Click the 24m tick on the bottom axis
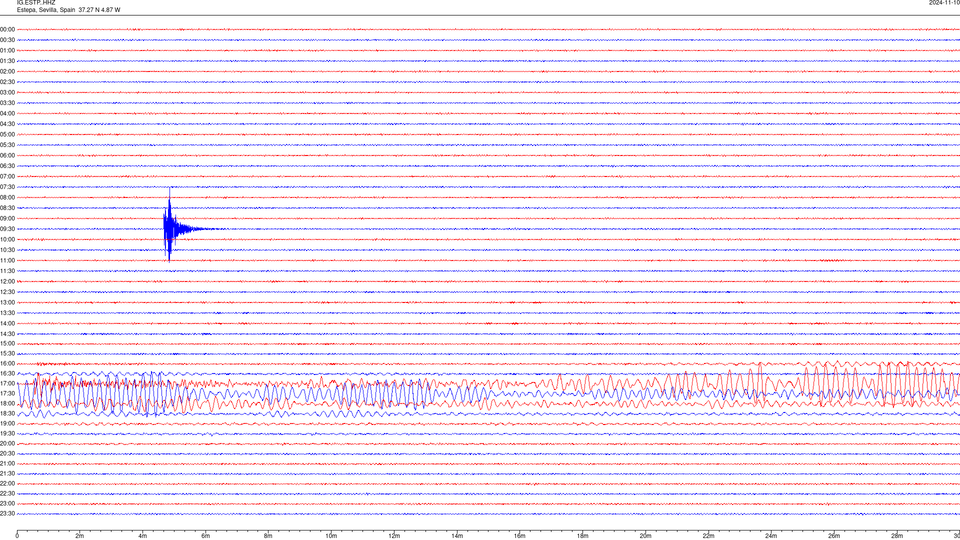Screen dimensions: 960x540 point(771,536)
